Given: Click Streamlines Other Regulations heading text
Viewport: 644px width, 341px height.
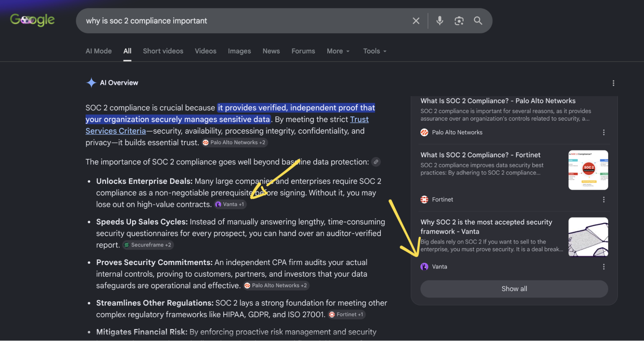Looking at the screenshot, I should (x=155, y=303).
